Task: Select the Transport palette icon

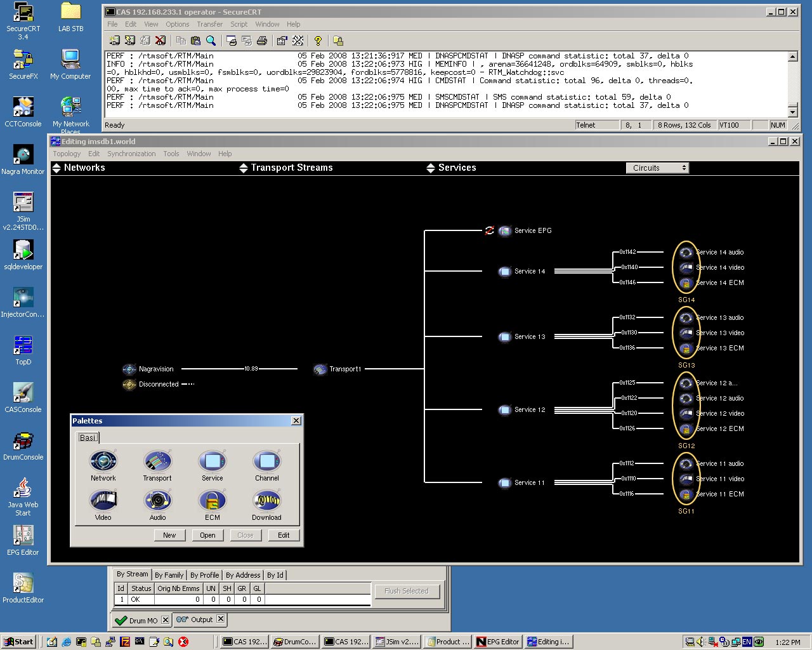Action: pos(157,461)
